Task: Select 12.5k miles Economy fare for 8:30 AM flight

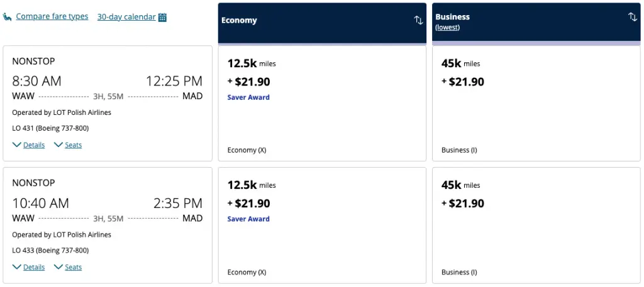Action: coord(322,103)
